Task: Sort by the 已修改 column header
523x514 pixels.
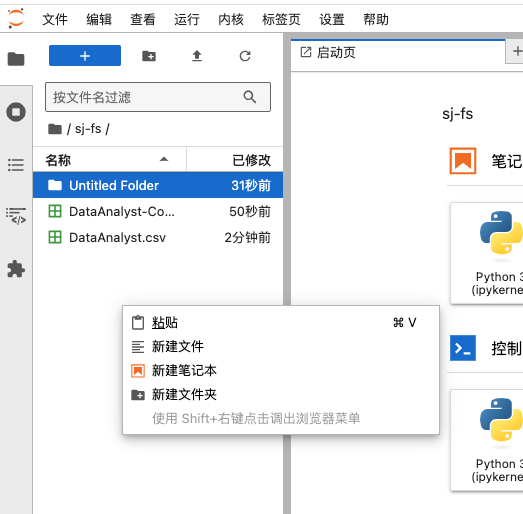Action: 234,160
